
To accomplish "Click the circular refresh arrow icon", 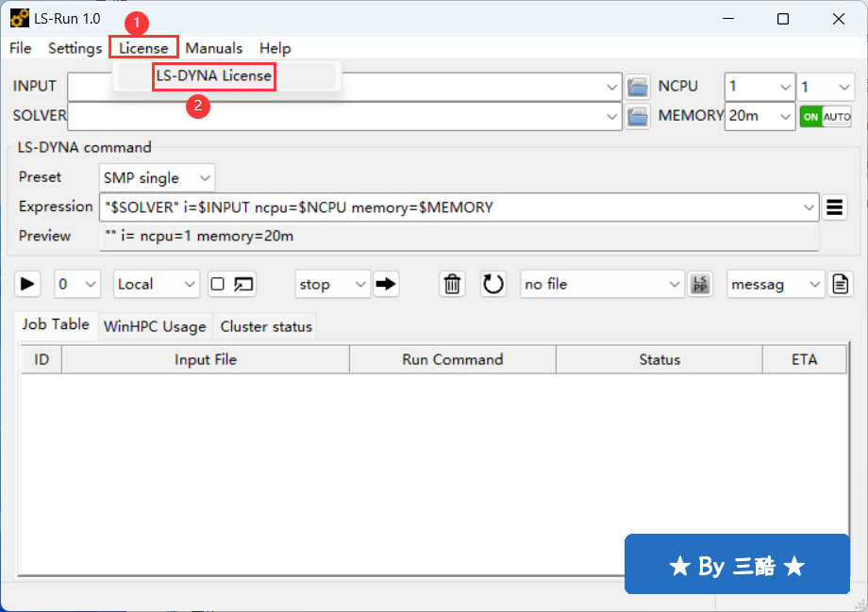I will point(492,285).
